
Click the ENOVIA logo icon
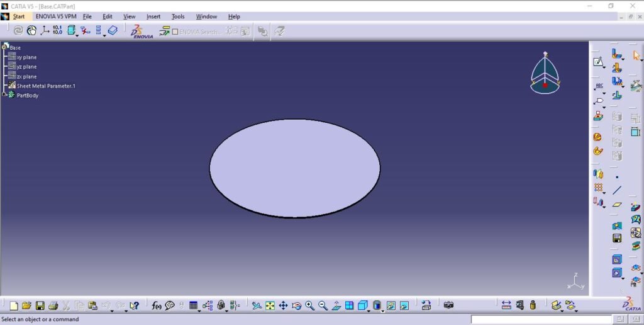[x=142, y=31]
